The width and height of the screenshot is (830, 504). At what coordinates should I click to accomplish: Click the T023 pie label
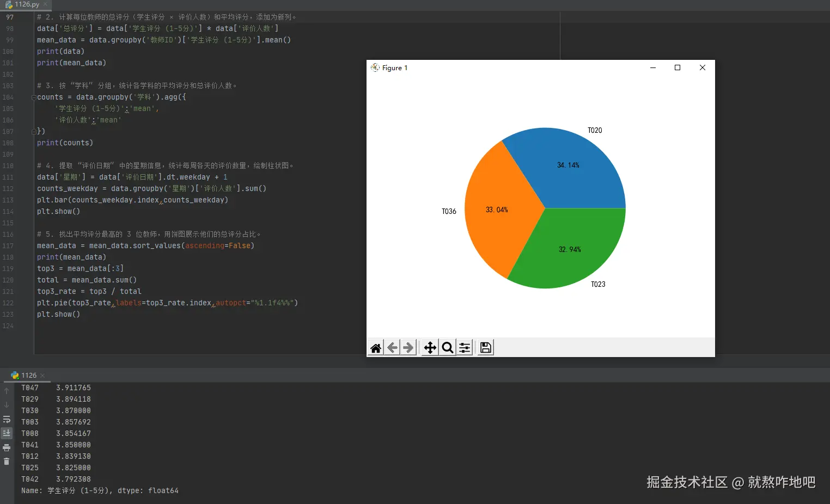pos(598,285)
